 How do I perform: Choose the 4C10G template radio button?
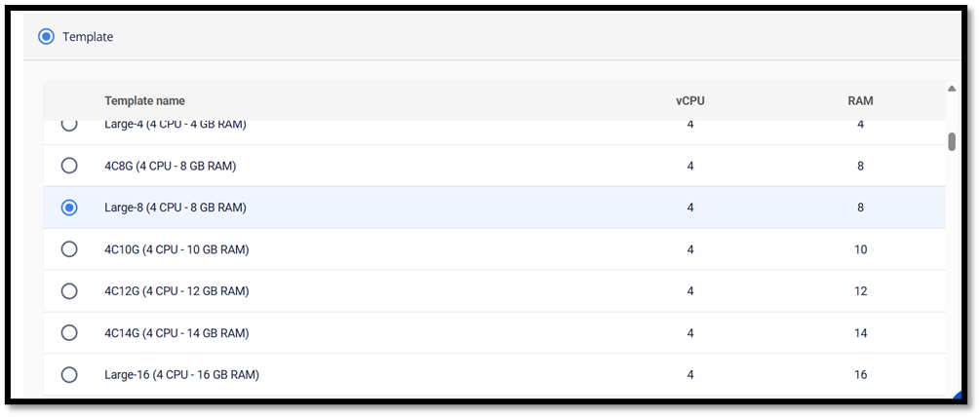point(69,249)
